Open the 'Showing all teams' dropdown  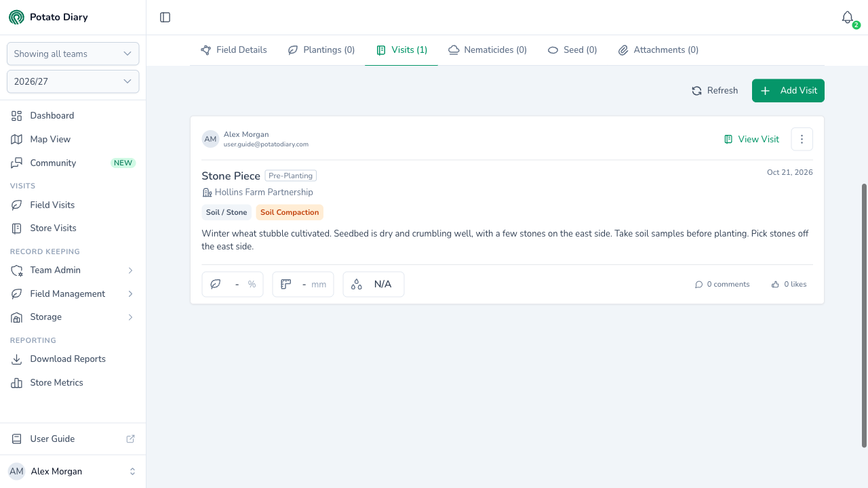pos(73,54)
